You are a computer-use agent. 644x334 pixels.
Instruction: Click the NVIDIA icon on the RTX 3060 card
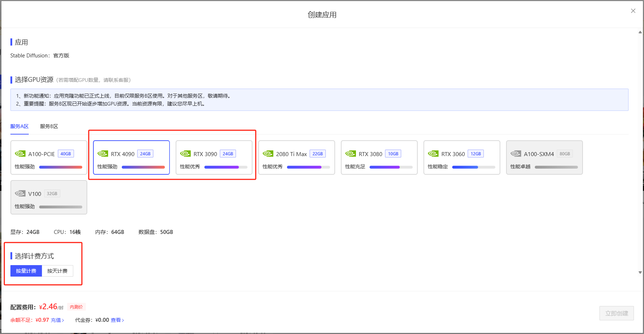tap(433, 154)
